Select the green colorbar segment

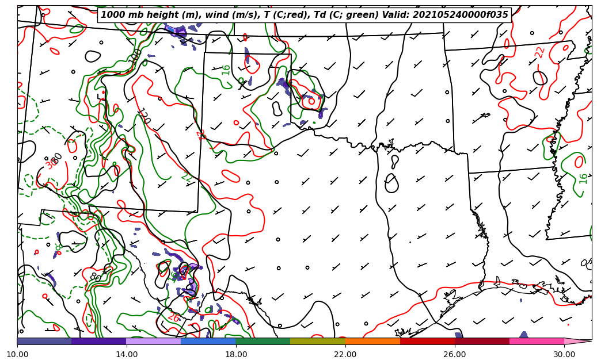263,341
